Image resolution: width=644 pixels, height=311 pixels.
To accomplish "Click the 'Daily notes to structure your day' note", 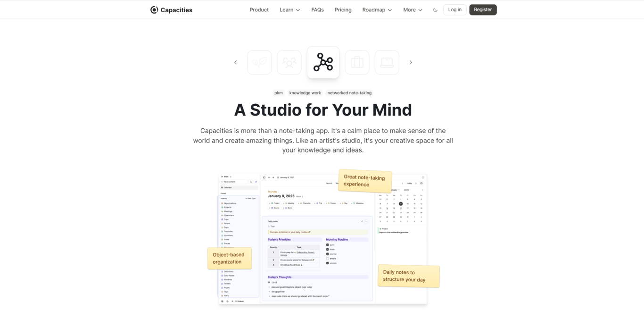I will pyautogui.click(x=409, y=276).
